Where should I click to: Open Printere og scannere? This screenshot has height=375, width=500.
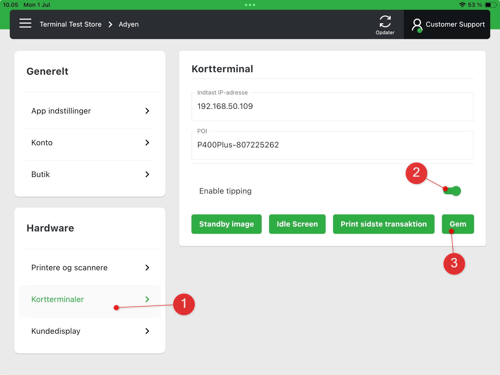(90, 267)
